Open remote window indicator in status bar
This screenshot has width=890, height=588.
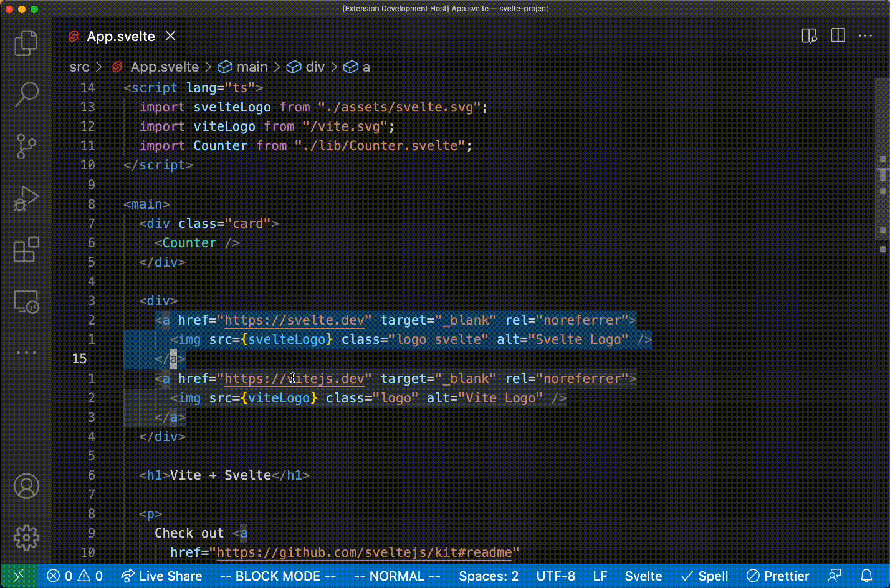tap(19, 576)
